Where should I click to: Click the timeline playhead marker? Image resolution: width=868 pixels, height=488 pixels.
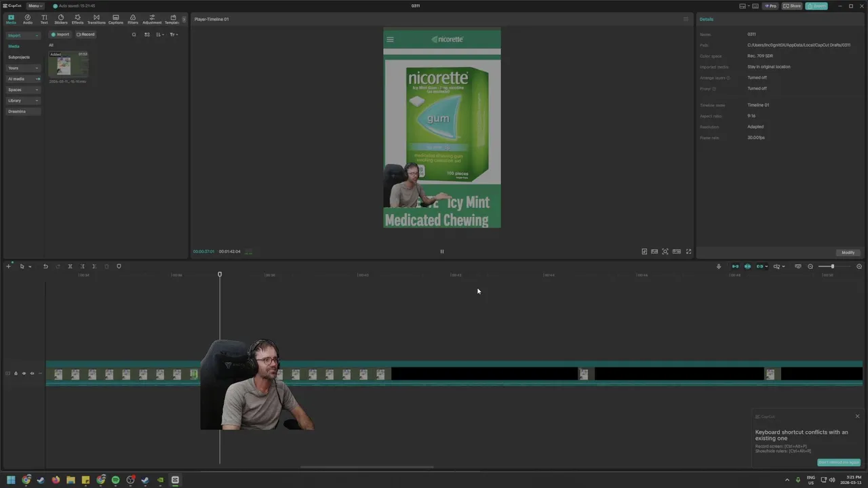(x=220, y=274)
